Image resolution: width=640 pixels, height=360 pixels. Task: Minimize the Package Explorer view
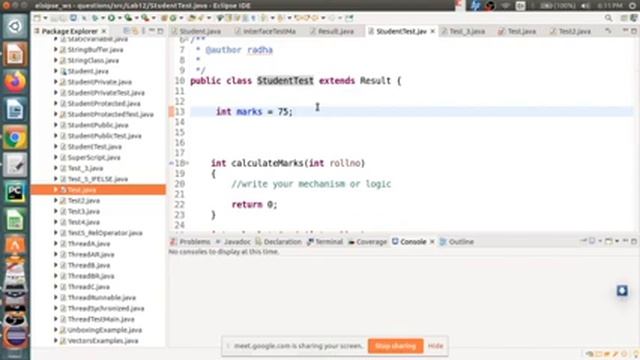coord(152,31)
